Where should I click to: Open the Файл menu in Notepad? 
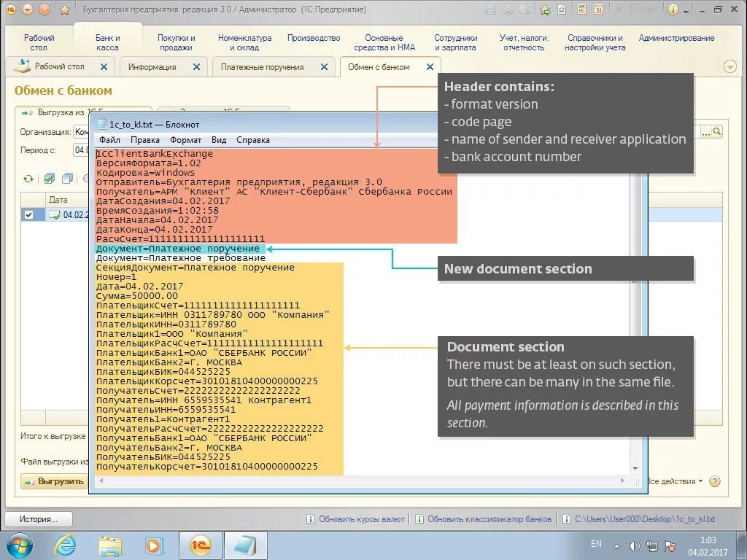(109, 140)
